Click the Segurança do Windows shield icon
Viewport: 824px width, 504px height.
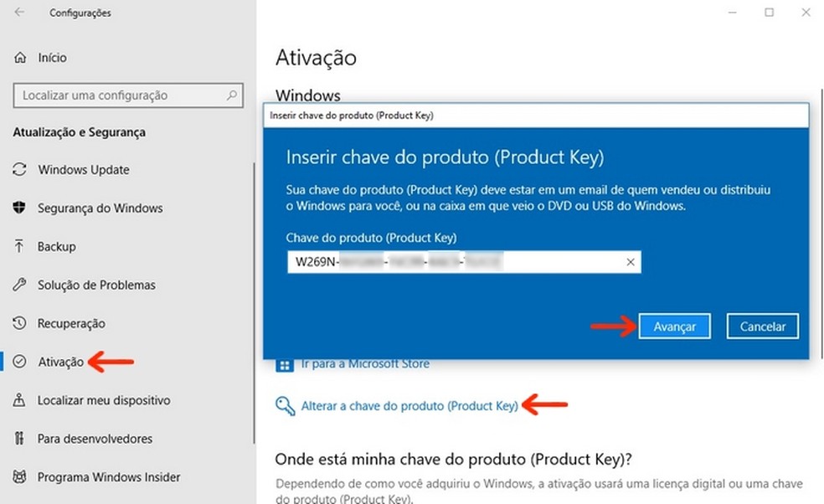pos(20,208)
